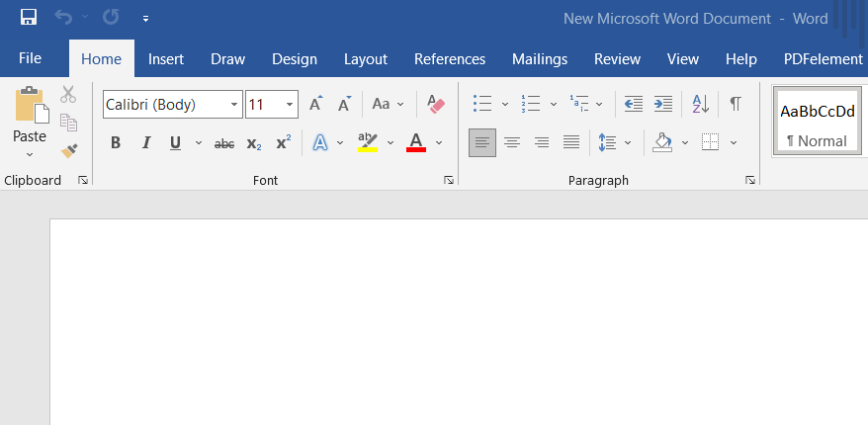Expand the font size dropdown
Screen dimensions: 868x425
pyautogui.click(x=290, y=104)
